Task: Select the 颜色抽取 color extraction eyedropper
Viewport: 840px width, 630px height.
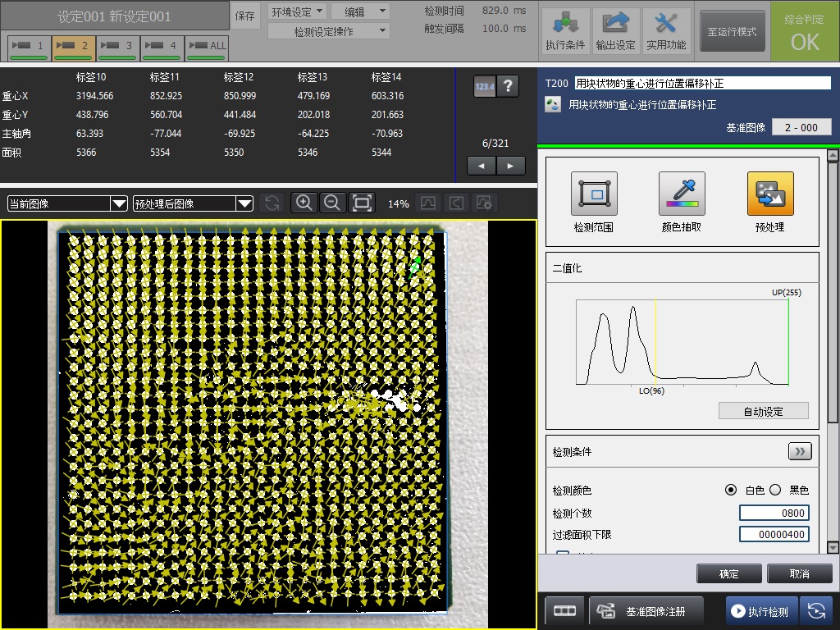Action: point(682,194)
